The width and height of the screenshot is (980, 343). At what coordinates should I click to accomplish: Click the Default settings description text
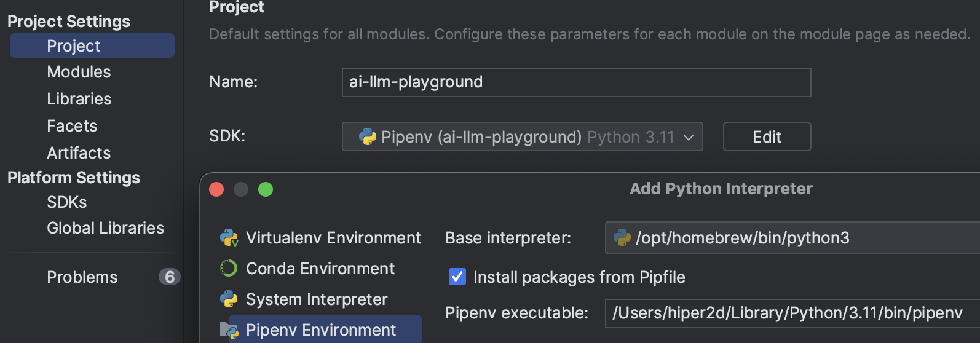[x=590, y=34]
